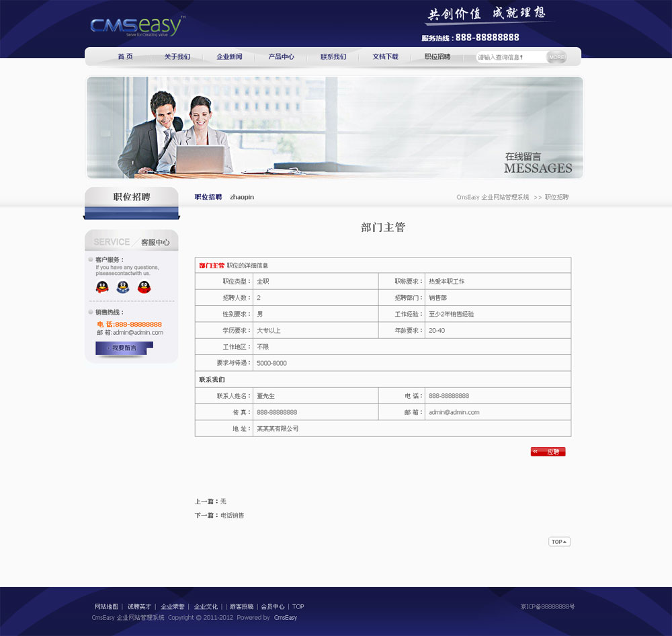The height and width of the screenshot is (636, 672).
Task: Click 会员中心 in the footer
Action: coord(272,606)
